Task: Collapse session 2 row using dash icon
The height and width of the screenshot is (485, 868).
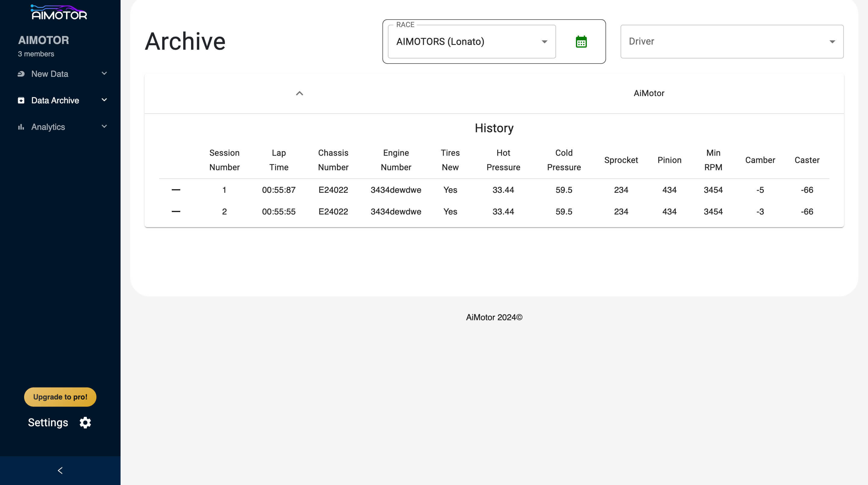Action: (176, 211)
